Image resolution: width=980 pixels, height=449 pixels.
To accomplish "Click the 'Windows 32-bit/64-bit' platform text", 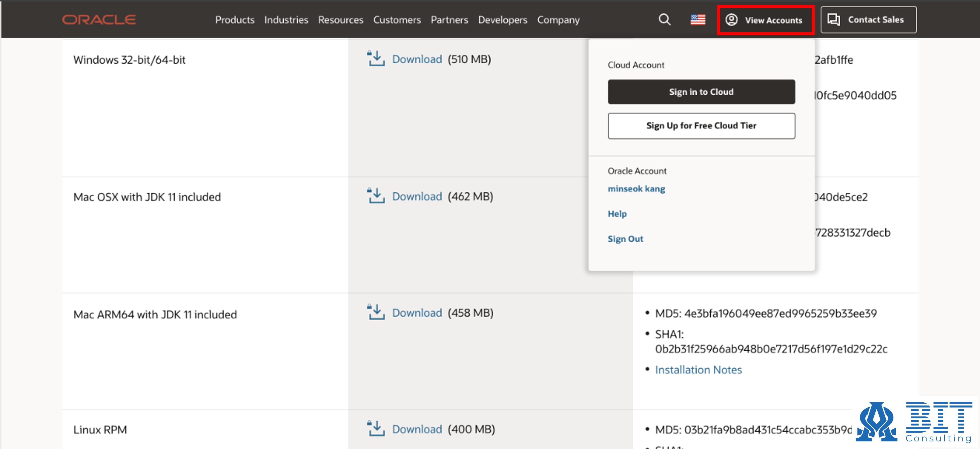I will [x=129, y=60].
